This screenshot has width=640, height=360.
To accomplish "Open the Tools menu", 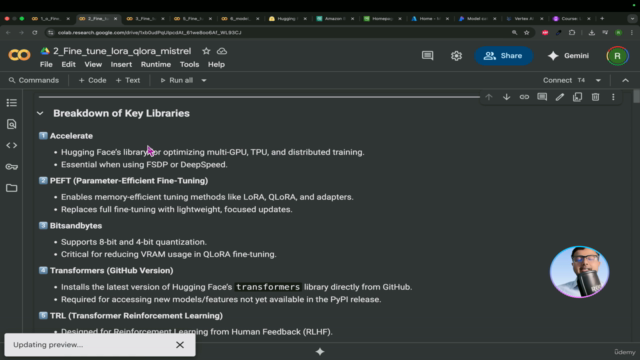I will tap(189, 64).
